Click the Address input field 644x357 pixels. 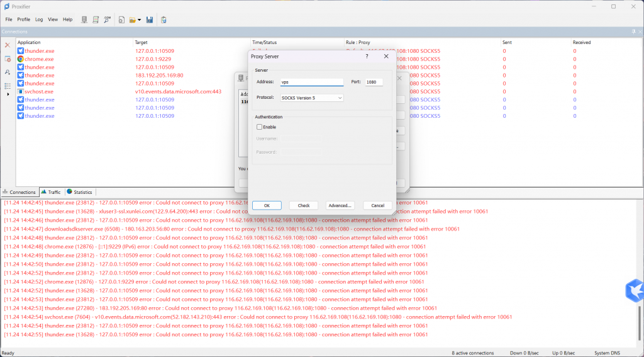pos(312,82)
